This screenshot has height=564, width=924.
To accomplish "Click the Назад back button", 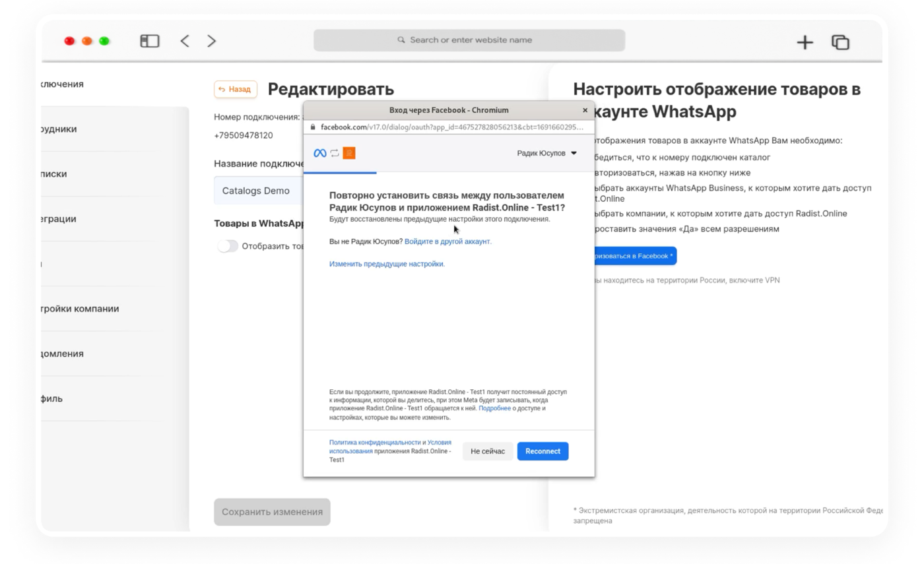I will pyautogui.click(x=235, y=89).
